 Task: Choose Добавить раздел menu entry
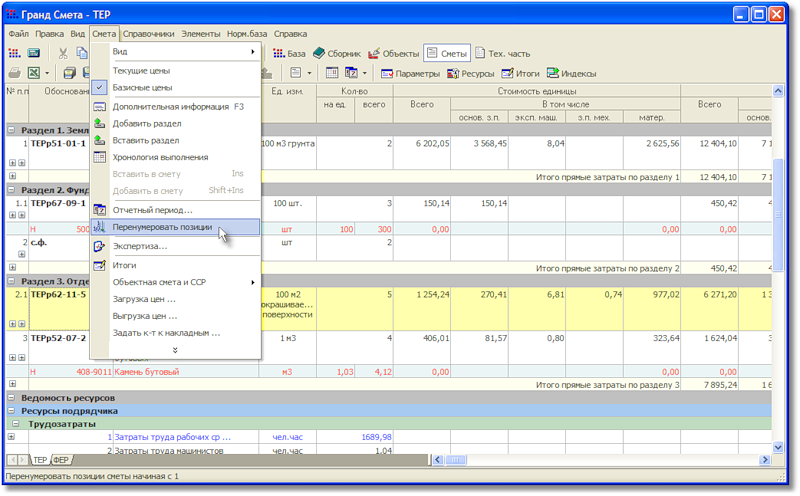176,123
